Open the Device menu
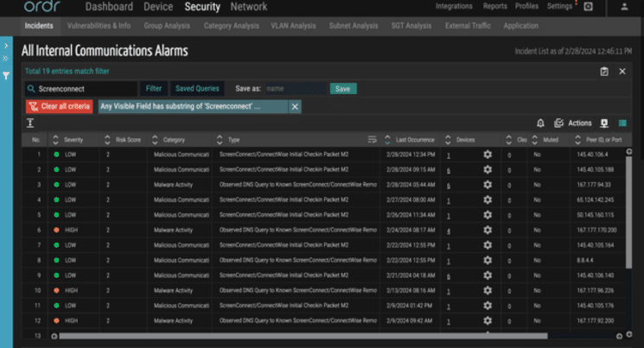Viewport: 644px width, 348px height. pyautogui.click(x=158, y=7)
